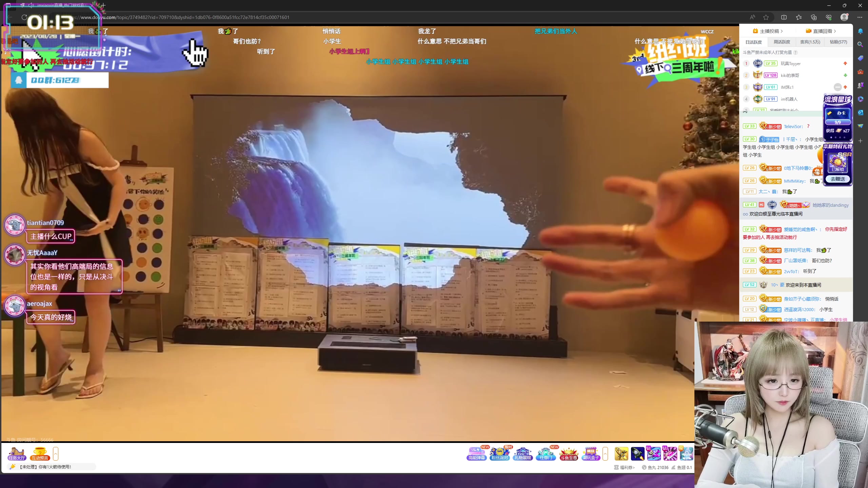This screenshot has width=868, height=488.
Task: Expand the activity list next to 潮玩盒子
Action: [x=605, y=453]
